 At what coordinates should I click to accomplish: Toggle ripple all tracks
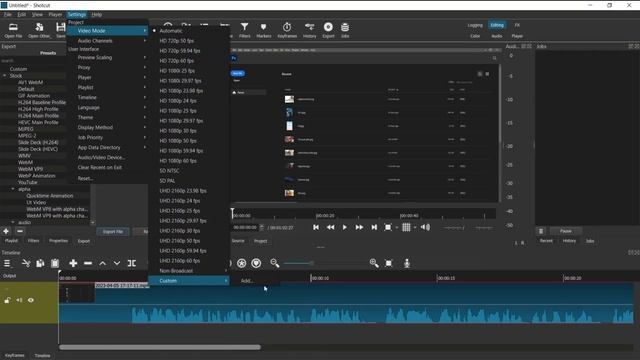(242, 263)
